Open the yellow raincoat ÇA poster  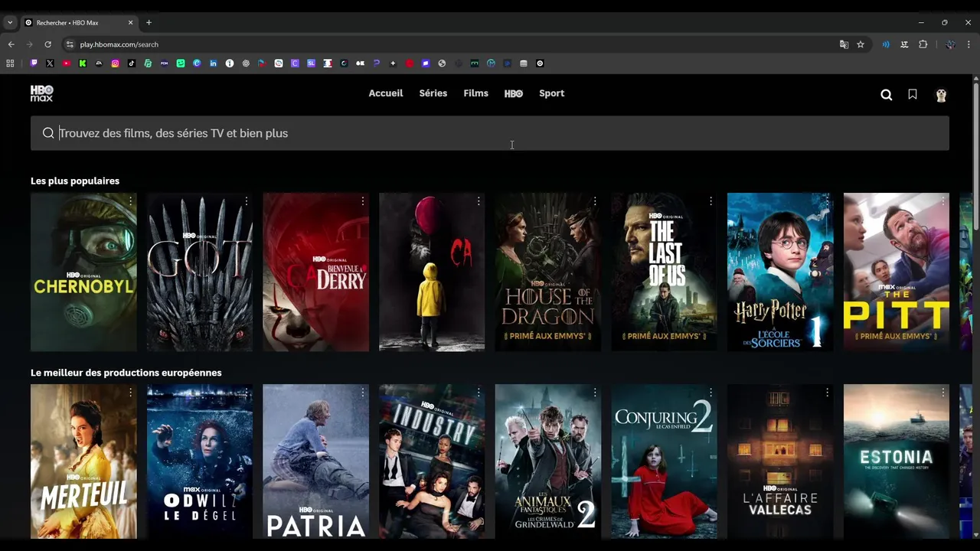point(432,272)
